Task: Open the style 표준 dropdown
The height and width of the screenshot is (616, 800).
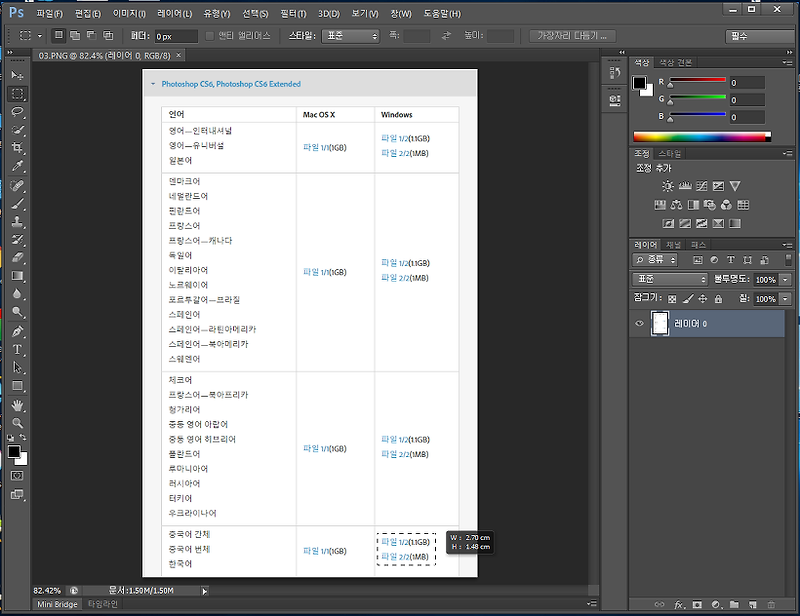Action: pos(351,36)
